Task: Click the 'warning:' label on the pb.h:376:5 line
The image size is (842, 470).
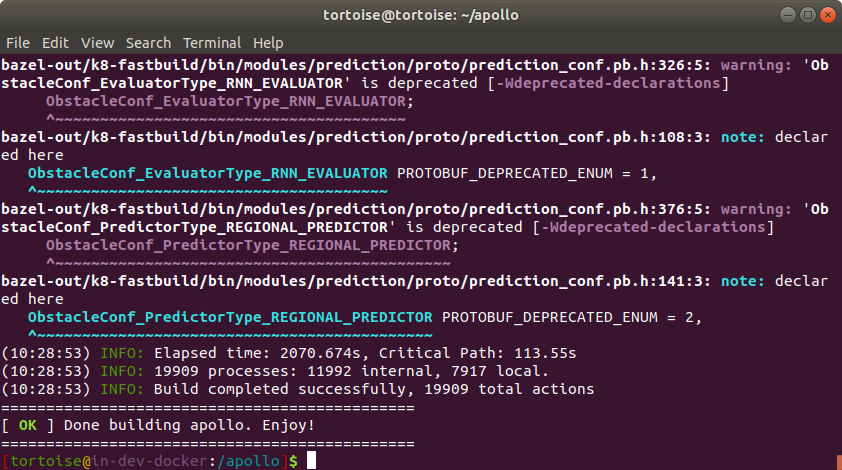Action: pos(756,209)
